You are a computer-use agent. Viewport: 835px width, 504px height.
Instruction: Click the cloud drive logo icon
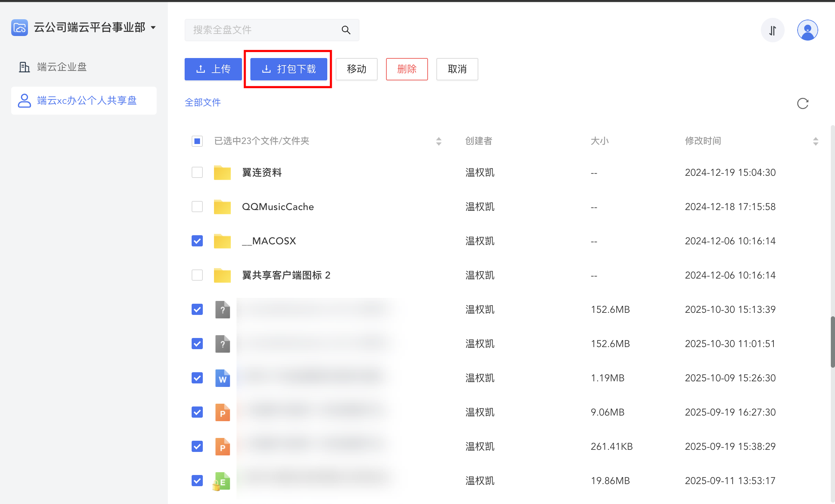tap(20, 28)
